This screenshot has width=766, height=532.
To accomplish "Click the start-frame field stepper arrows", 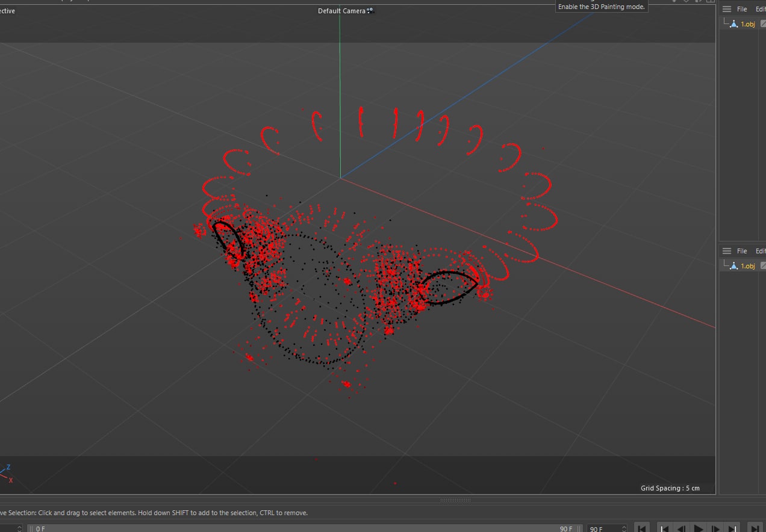I will [19, 528].
